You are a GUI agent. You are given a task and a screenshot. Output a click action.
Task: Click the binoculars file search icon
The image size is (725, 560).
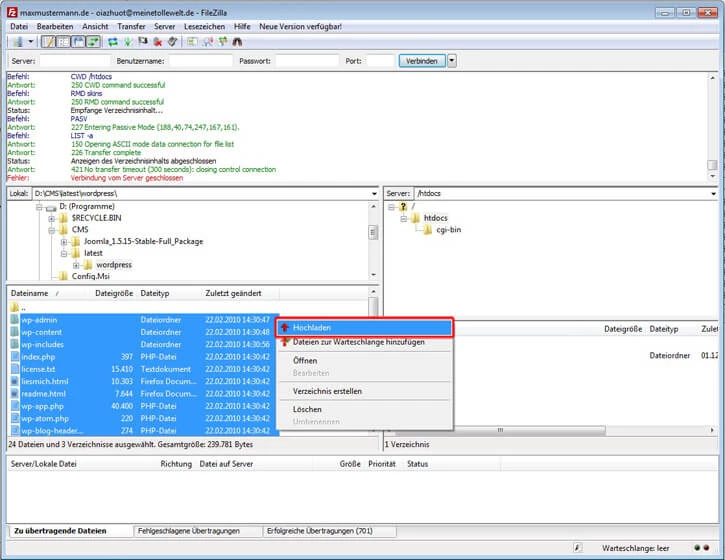pyautogui.click(x=237, y=42)
